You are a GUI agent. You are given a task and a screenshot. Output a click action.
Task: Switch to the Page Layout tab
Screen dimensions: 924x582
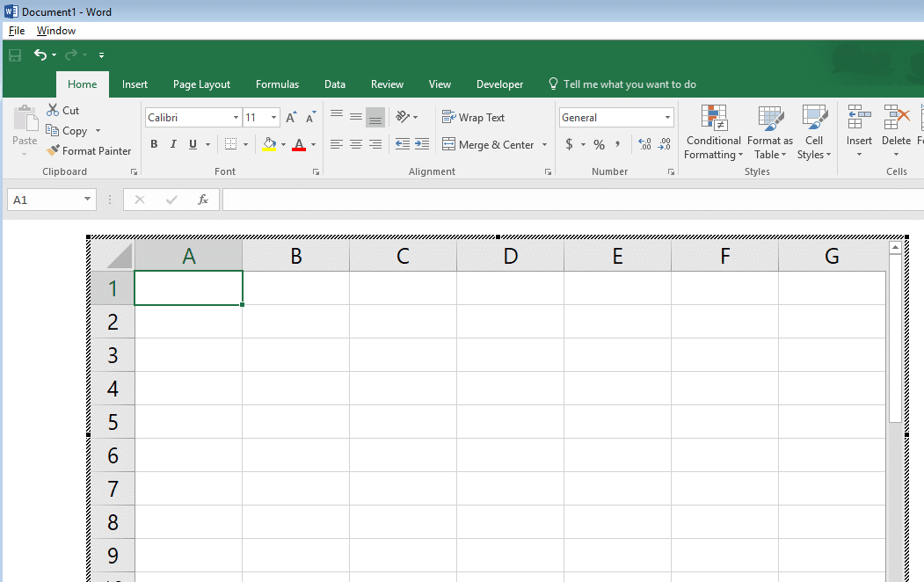point(201,84)
